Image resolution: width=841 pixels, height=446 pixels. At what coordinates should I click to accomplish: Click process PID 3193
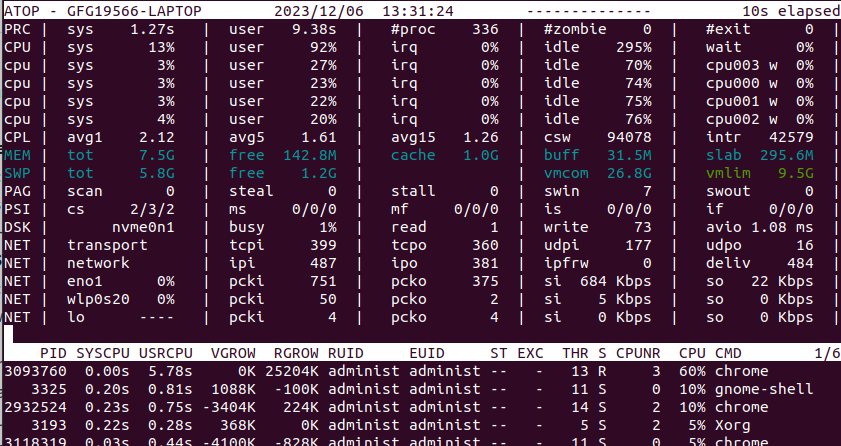49,425
